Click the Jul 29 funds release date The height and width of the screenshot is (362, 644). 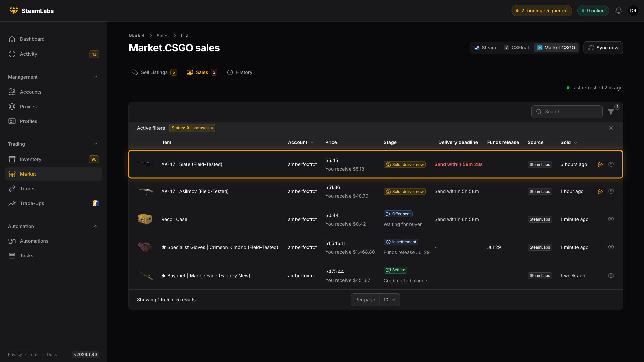494,247
